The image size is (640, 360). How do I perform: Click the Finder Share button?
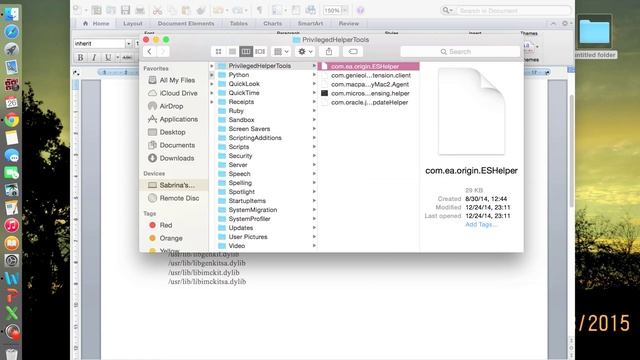[329, 51]
